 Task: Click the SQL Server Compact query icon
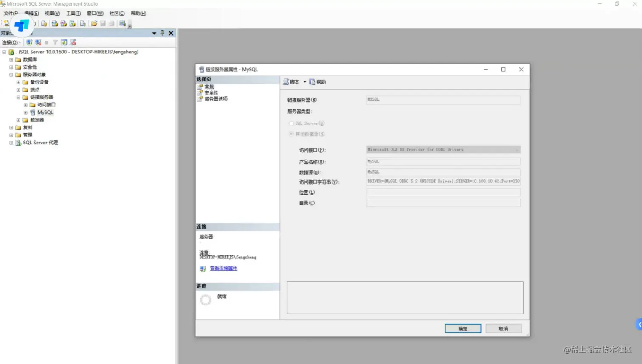[x=83, y=24]
